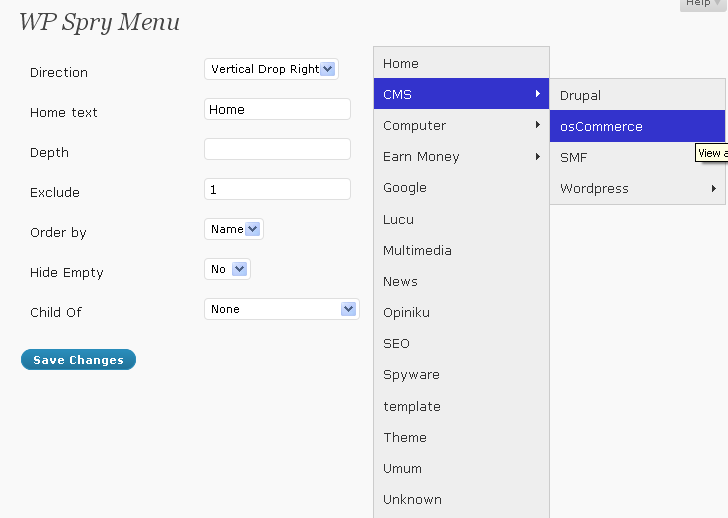Open the Child Of dropdown set to None
This screenshot has height=518, width=728.
tap(282, 309)
